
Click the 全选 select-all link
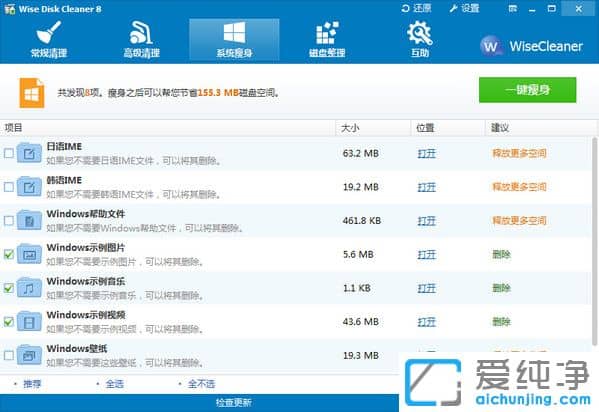point(115,384)
